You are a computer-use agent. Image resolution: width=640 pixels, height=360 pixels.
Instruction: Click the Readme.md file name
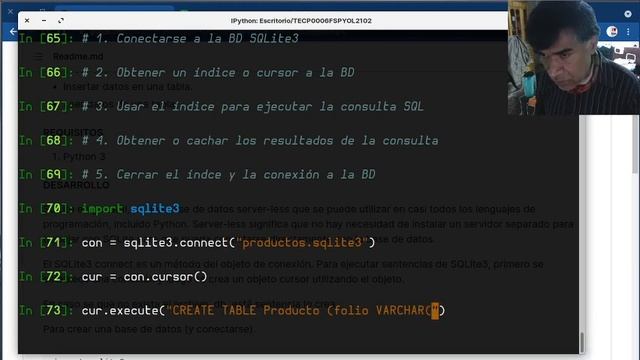click(x=78, y=56)
